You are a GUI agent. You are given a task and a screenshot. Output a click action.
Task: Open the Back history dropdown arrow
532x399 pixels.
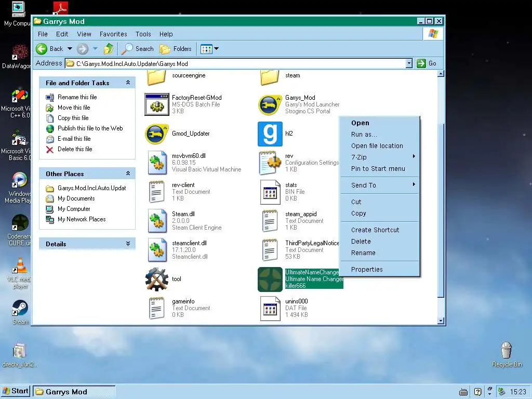coord(70,49)
